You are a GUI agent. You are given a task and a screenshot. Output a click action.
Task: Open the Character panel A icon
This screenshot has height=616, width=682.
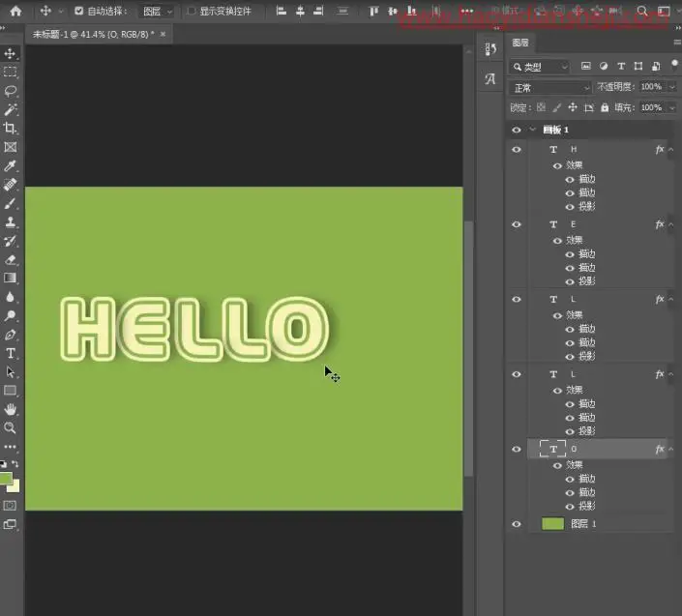point(490,79)
